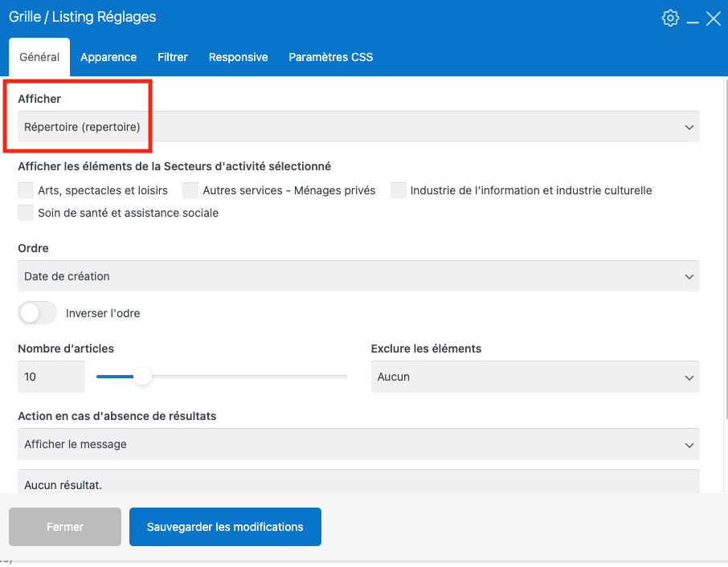This screenshot has height=567, width=728.
Task: Enable Autres services - Ménages privés checkbox
Action: click(x=190, y=190)
